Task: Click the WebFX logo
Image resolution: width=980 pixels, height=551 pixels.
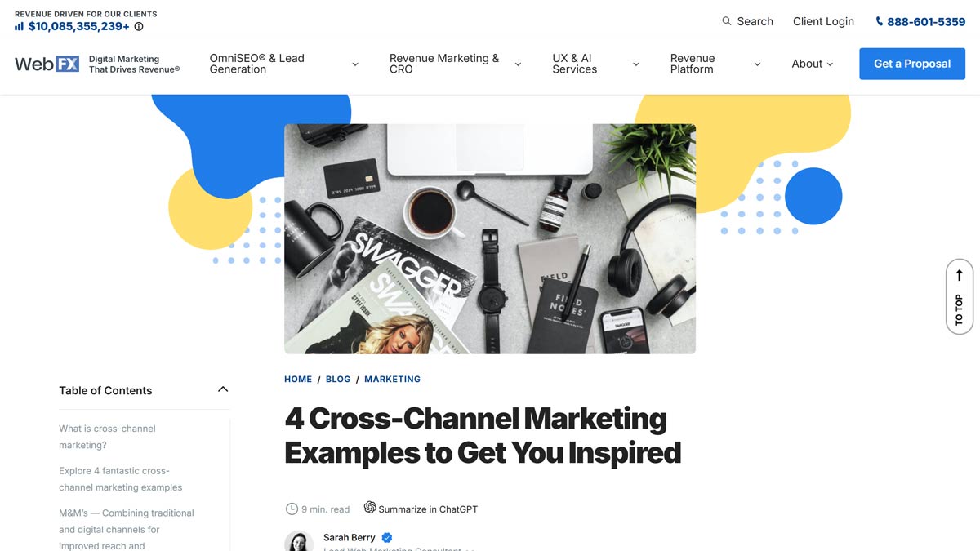Action: click(x=47, y=64)
